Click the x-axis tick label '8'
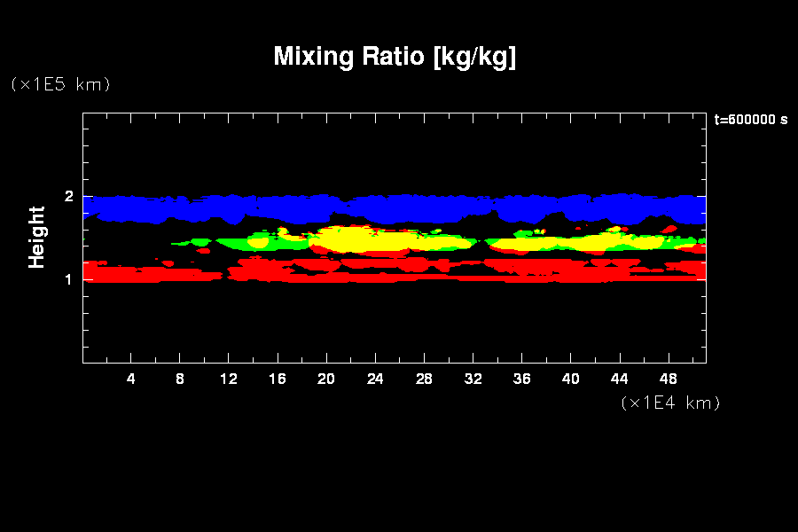 click(180, 379)
